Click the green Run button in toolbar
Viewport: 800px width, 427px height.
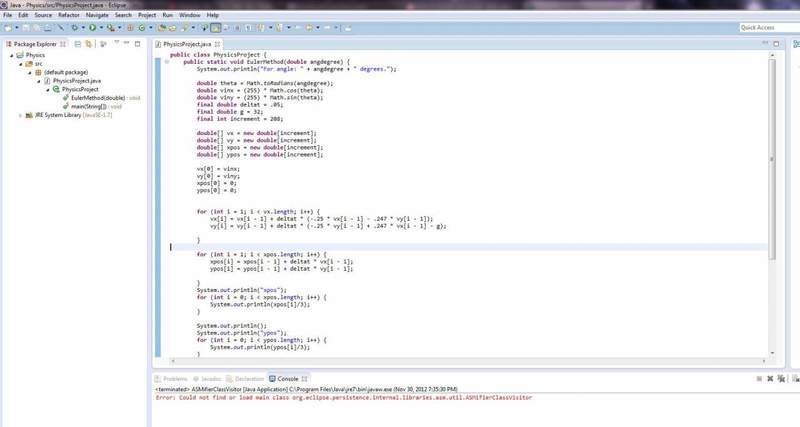coord(91,28)
